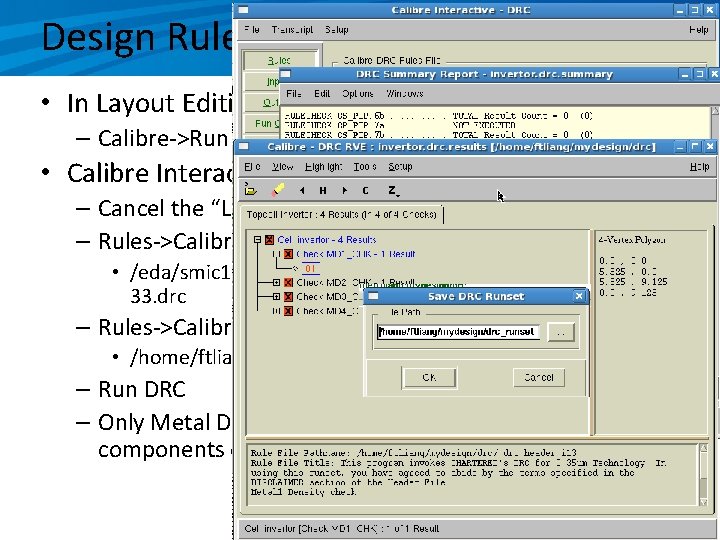The image size is (720, 540).
Task: Open Setup menu in Calibre Interactive window
Action: coord(337,30)
